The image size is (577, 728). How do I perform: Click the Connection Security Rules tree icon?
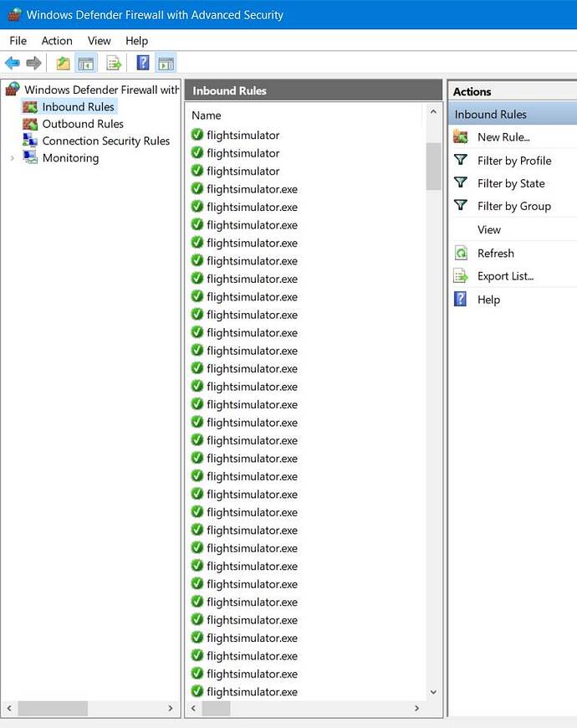coord(30,141)
